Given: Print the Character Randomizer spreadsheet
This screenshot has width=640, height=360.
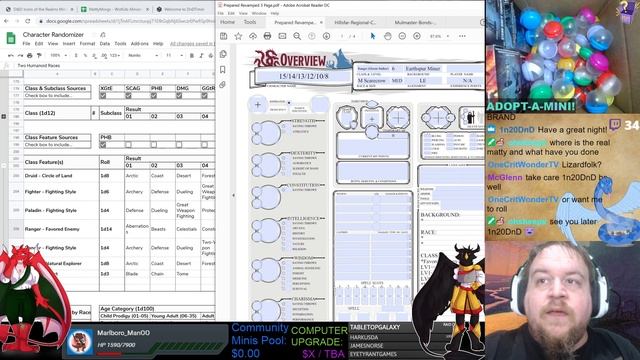Looking at the screenshot, I should pyautogui.click(x=29, y=56).
